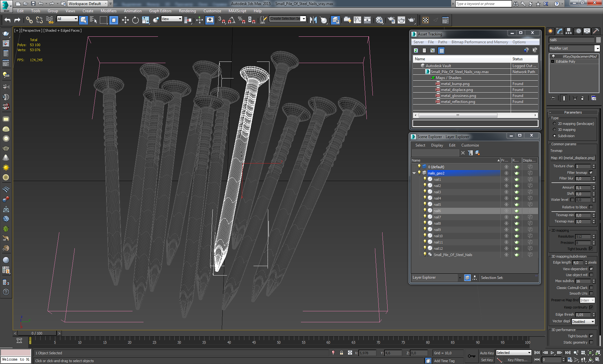
Task: Click the Texmap metal_displace.png map button
Action: pos(573,158)
